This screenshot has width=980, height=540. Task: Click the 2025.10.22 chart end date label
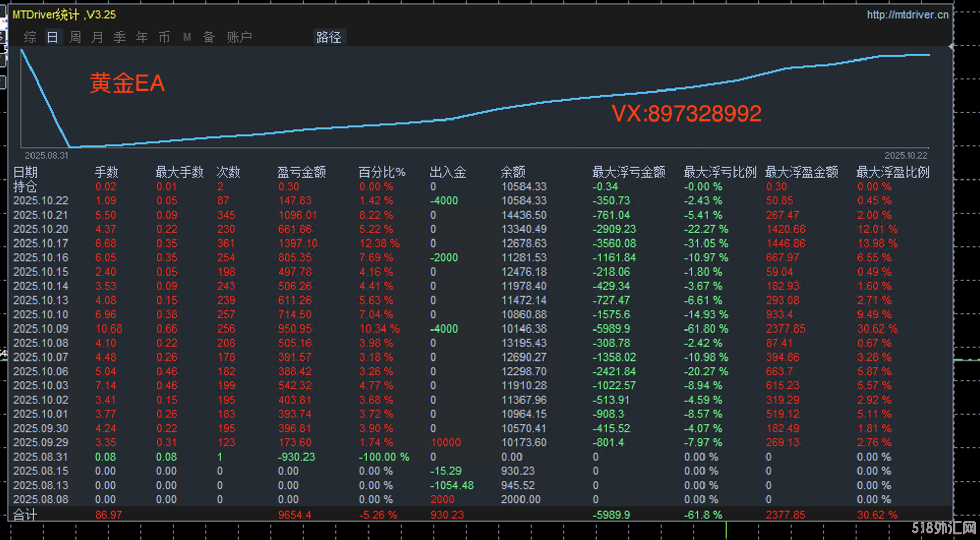click(906, 156)
